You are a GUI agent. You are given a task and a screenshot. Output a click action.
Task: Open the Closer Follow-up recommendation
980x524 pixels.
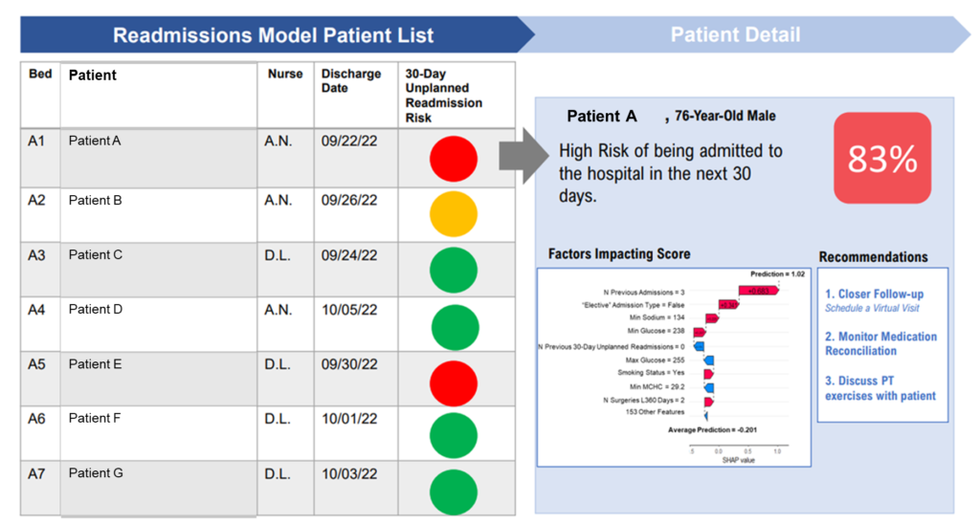click(874, 295)
